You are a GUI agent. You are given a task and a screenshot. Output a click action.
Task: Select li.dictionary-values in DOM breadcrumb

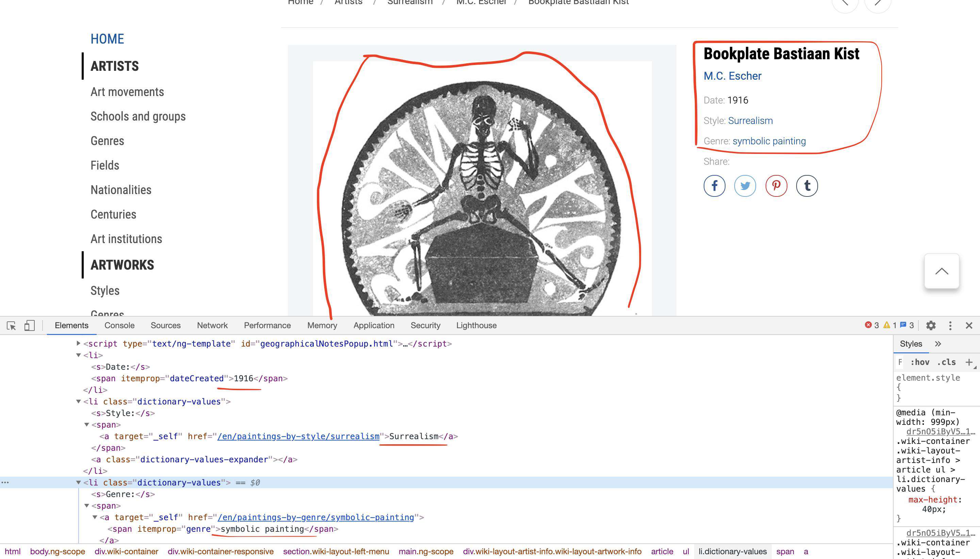(733, 551)
